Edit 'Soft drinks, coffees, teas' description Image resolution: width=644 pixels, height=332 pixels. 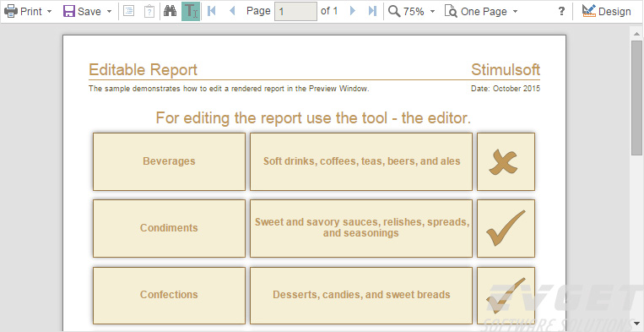(x=361, y=161)
